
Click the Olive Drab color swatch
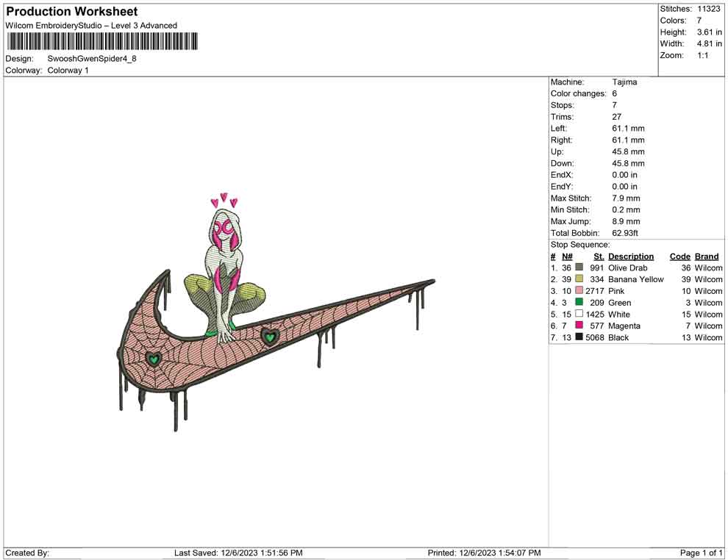[x=579, y=268]
